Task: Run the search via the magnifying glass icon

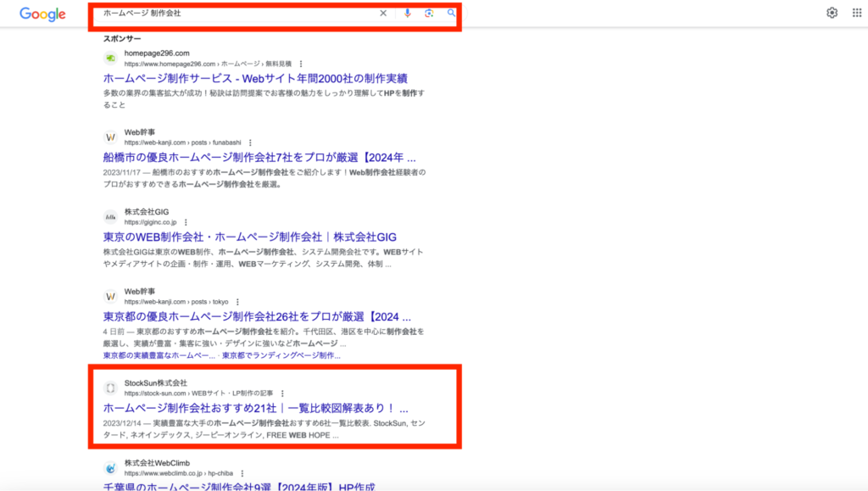Action: pyautogui.click(x=451, y=13)
